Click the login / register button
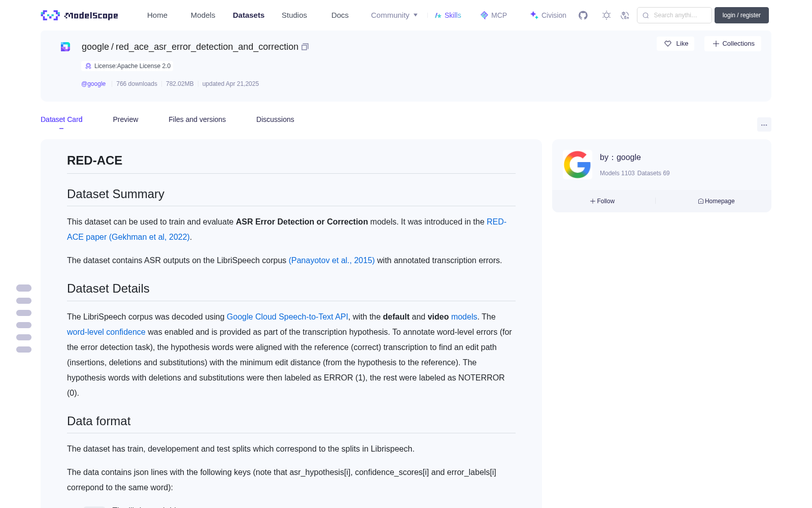Image resolution: width=812 pixels, height=508 pixels. [741, 15]
